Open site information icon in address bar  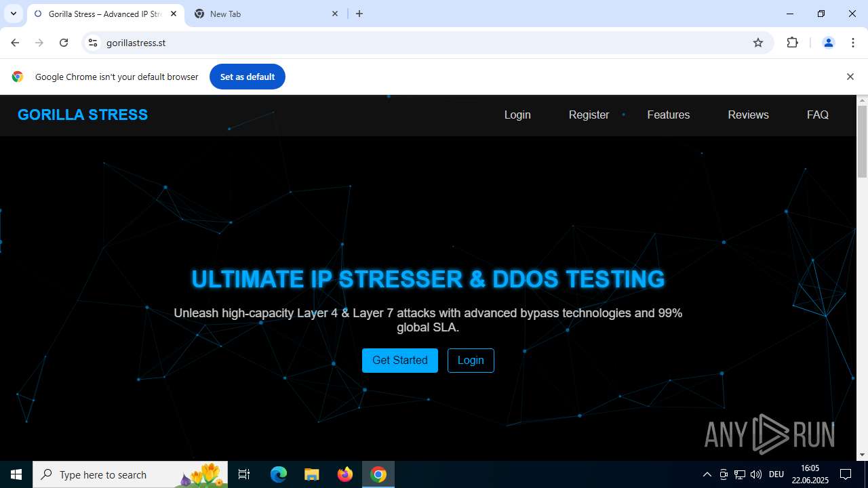point(94,43)
